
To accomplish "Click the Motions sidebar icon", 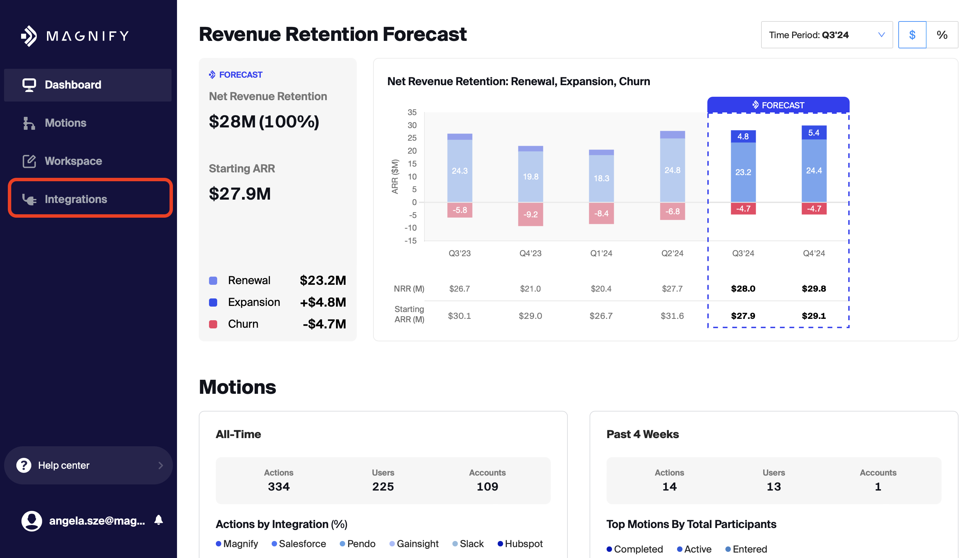I will [x=29, y=123].
